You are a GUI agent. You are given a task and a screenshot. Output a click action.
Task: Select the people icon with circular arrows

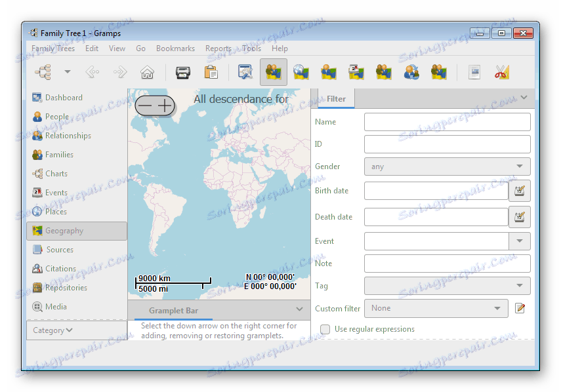click(x=411, y=72)
